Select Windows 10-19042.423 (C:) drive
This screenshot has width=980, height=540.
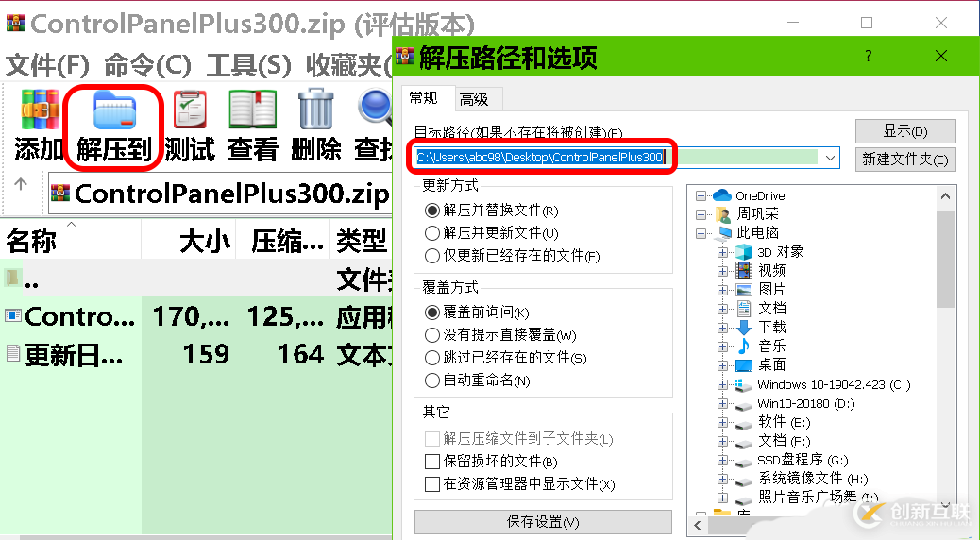pos(834,384)
